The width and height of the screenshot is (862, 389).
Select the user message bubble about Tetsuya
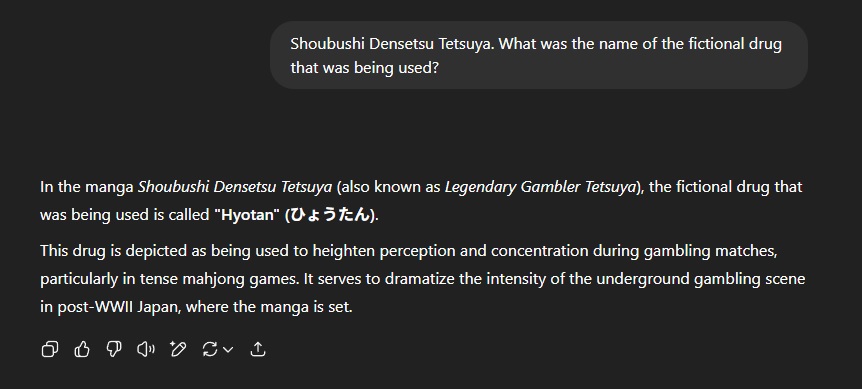pyautogui.click(x=539, y=55)
